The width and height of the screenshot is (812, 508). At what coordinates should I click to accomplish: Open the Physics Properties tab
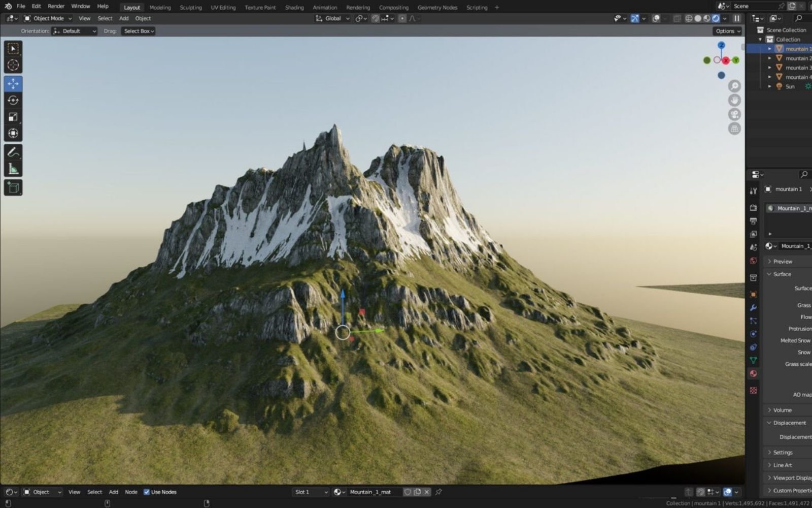click(754, 334)
